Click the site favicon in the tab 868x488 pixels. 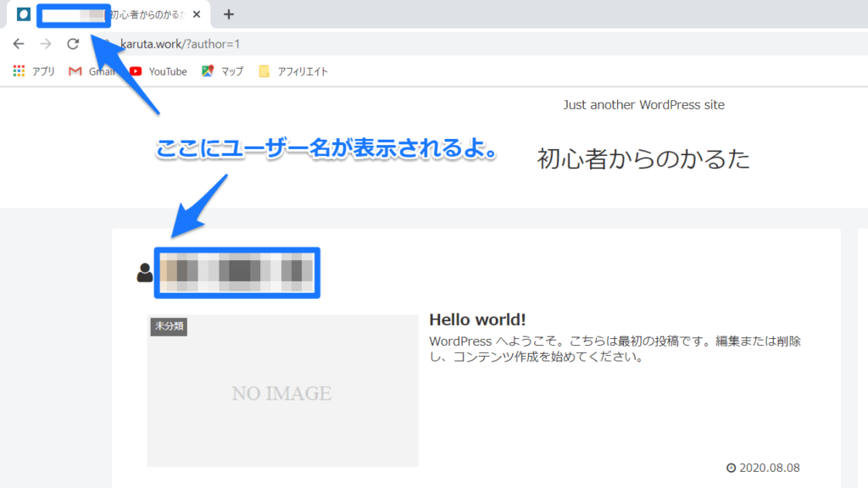pos(24,14)
